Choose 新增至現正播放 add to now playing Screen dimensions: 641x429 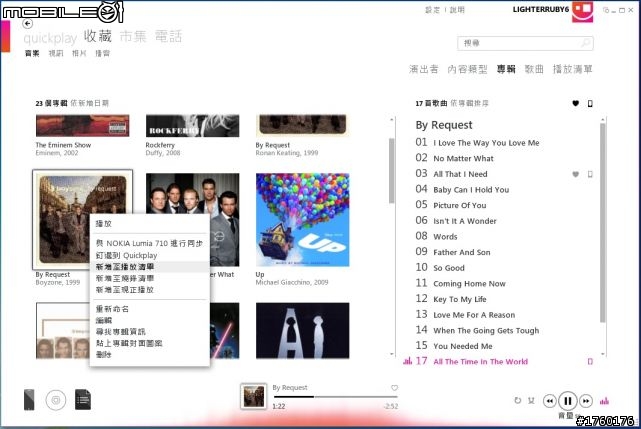(x=125, y=290)
